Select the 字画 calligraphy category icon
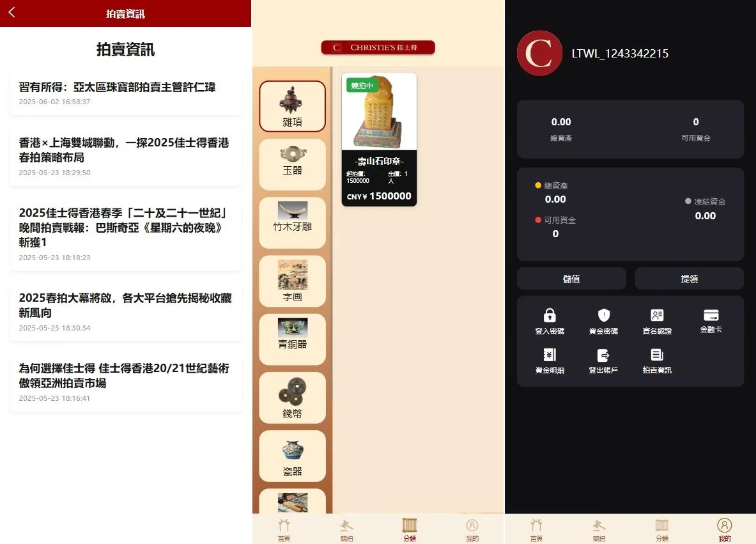The image size is (756, 544). (292, 281)
